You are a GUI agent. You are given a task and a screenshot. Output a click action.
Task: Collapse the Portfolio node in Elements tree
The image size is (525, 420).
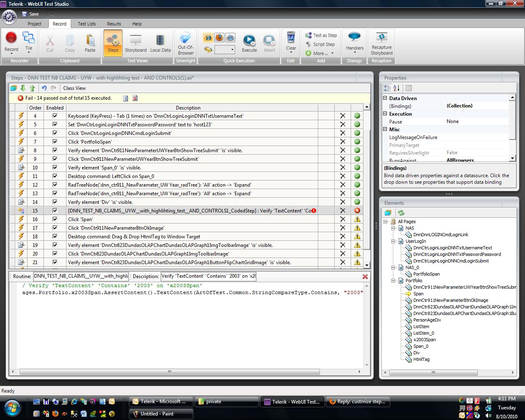pyautogui.click(x=393, y=281)
